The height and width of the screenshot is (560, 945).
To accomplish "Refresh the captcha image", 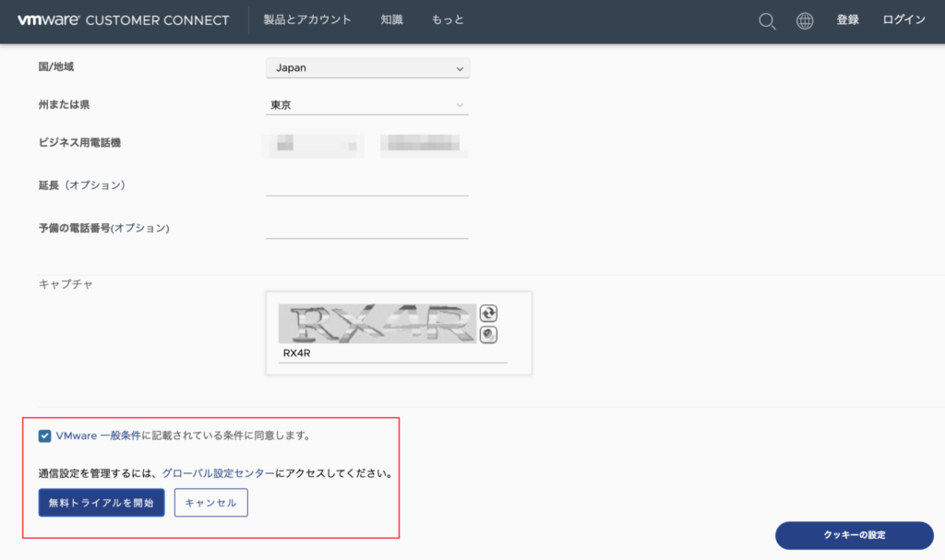I will [x=488, y=313].
